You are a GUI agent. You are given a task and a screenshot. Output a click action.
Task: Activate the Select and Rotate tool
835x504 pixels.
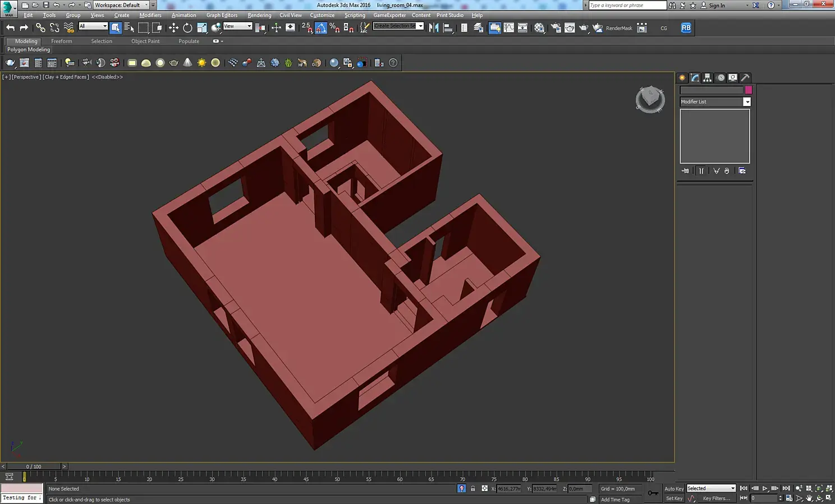[187, 27]
